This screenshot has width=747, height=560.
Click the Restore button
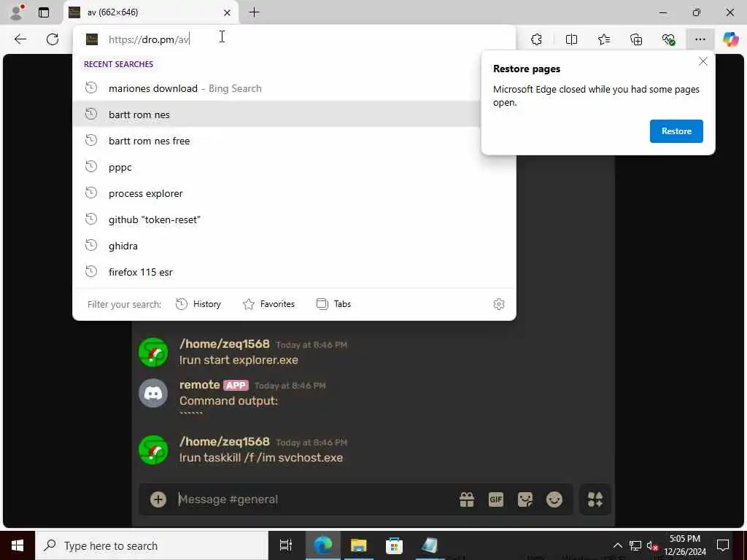pyautogui.click(x=676, y=131)
